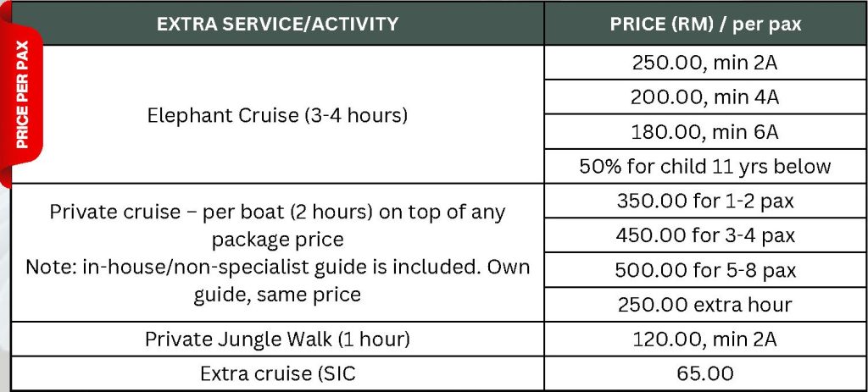This screenshot has width=868, height=392.
Task: Select the 65.00 price cell
Action: pos(705,373)
